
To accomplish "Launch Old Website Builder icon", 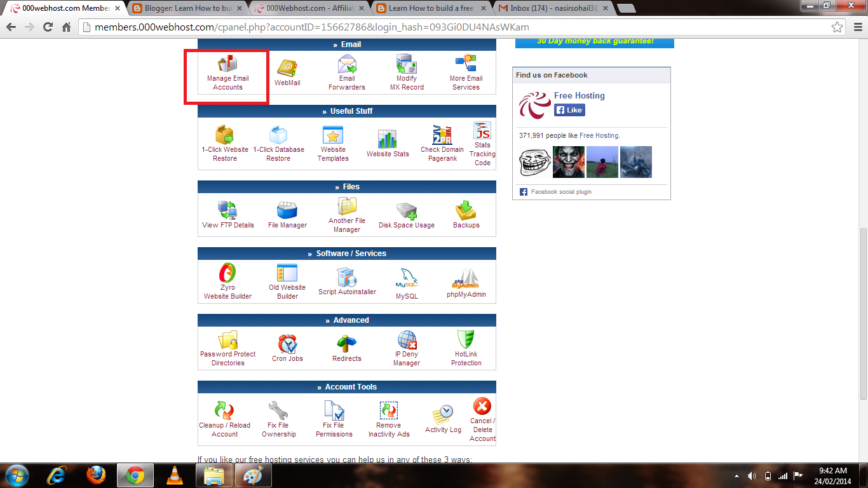I will (287, 273).
